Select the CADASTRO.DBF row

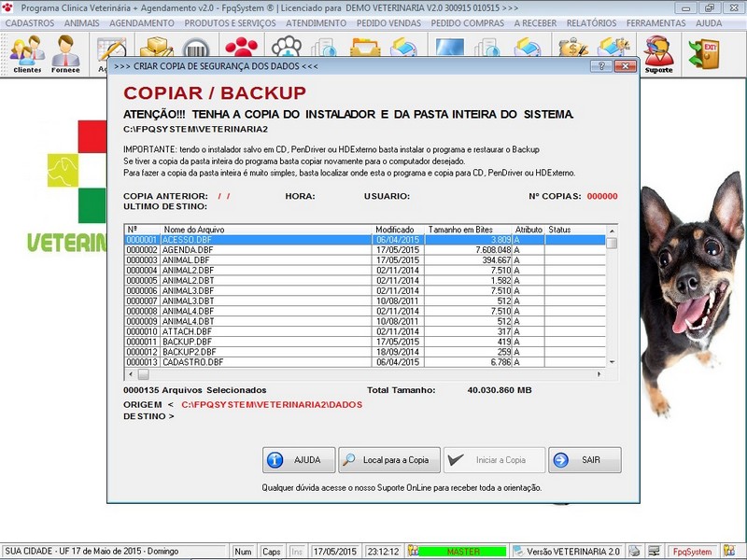coord(365,362)
